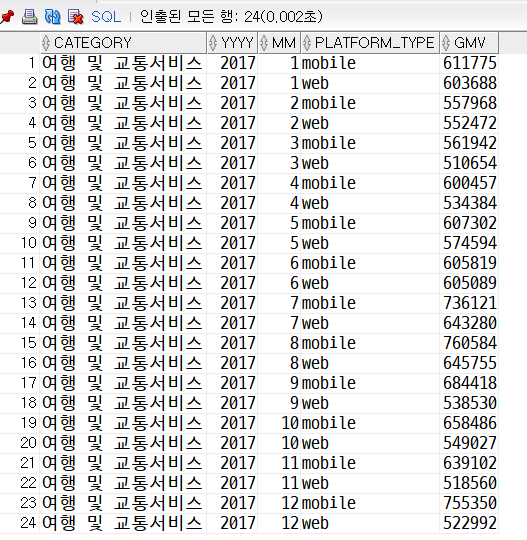Click the pin (freeze view) icon
527x540 pixels.
point(7,16)
